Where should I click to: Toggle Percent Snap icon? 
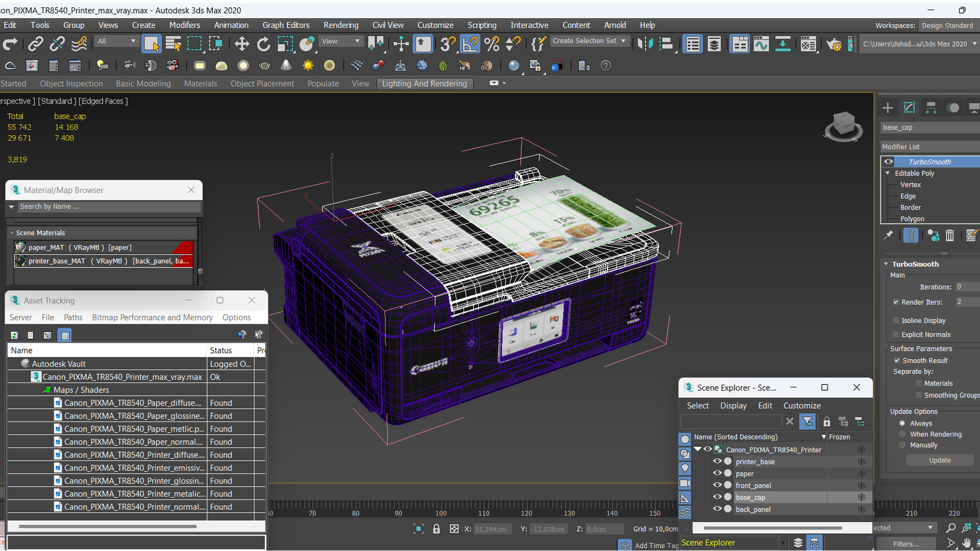[492, 44]
